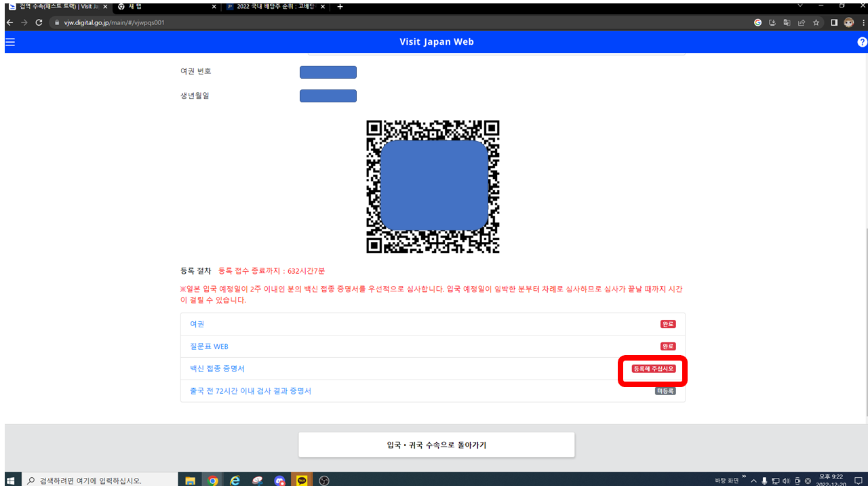Click the 완료 badge in the 질문표 WEB row
The height and width of the screenshot is (488, 868).
pyautogui.click(x=668, y=346)
